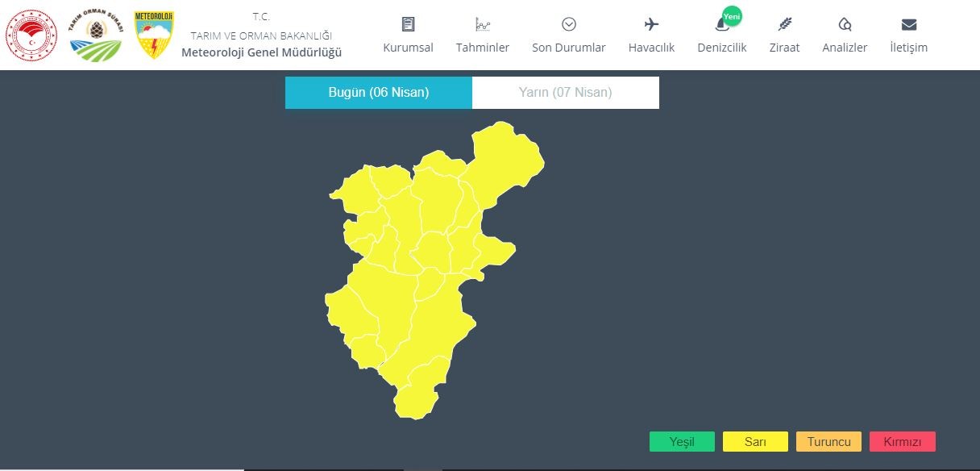This screenshot has width=980, height=471.
Task: Switch to Yarın (07 Nisan) tab
Action: point(566,93)
